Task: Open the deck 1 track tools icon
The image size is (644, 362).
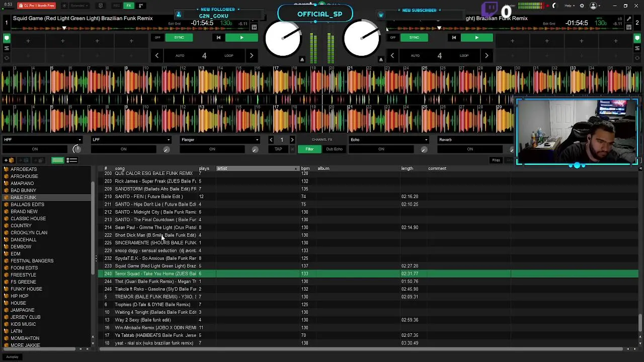Action: tap(254, 27)
